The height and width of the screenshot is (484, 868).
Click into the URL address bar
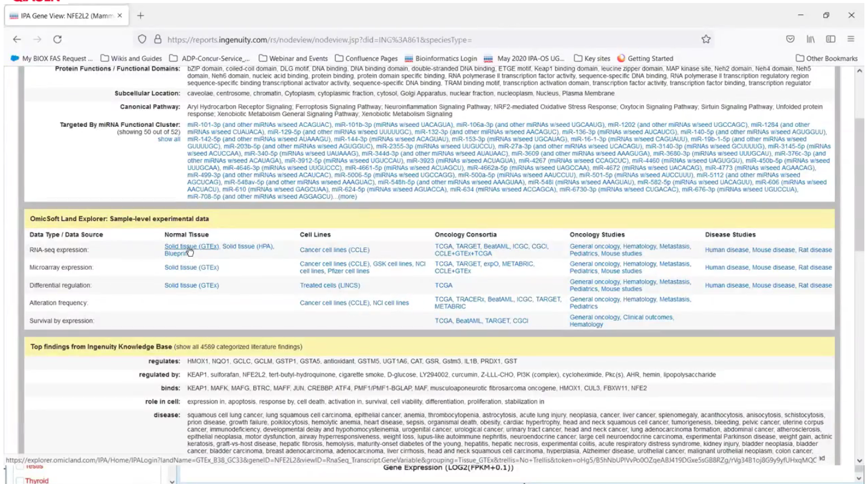pyautogui.click(x=423, y=39)
